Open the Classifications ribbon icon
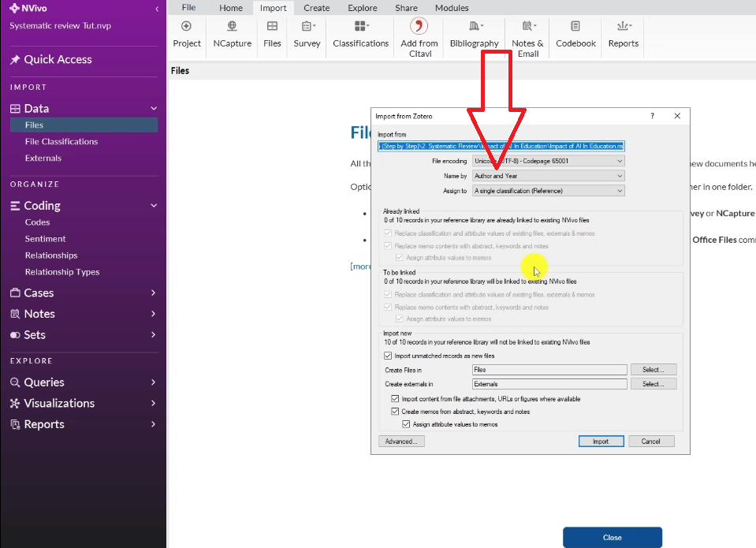 (360, 26)
